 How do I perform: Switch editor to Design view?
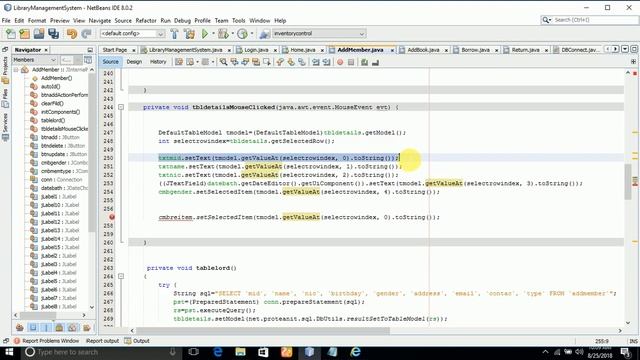tap(134, 62)
